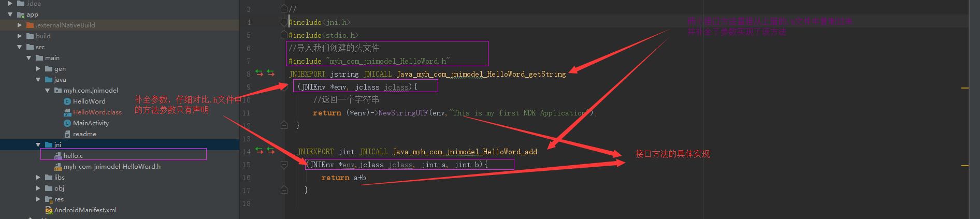Screen dimensions: 980x219
Task: Click the AndroidManifest.xml file icon
Action: tap(49, 210)
